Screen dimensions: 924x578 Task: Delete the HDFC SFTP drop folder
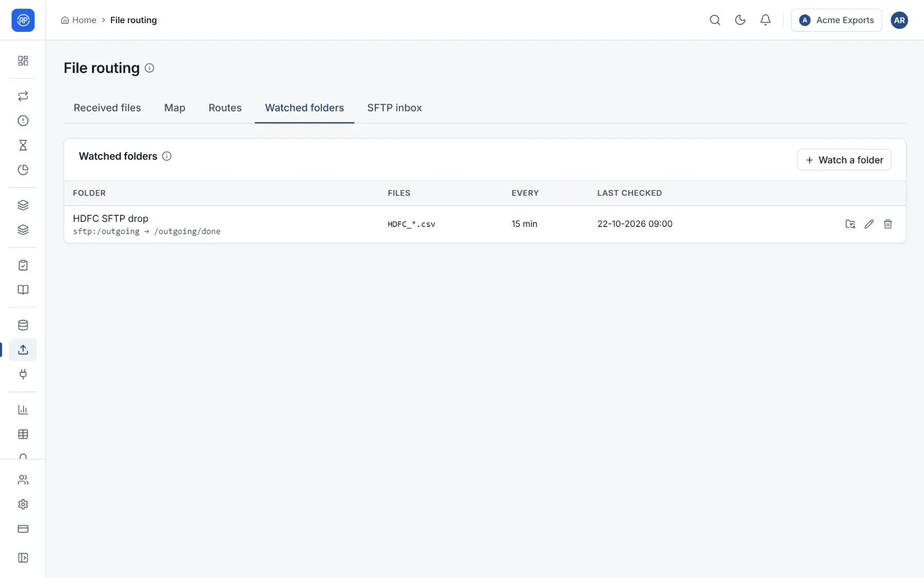coord(888,224)
